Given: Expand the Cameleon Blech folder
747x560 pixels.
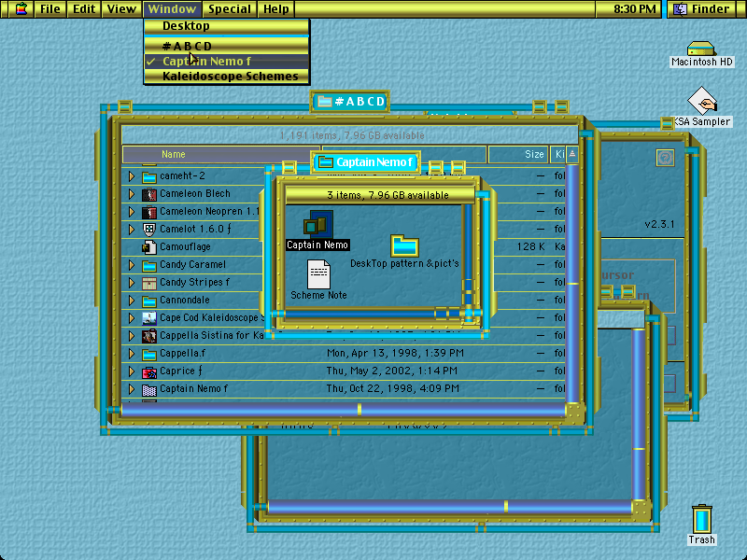Looking at the screenshot, I should pos(132,194).
